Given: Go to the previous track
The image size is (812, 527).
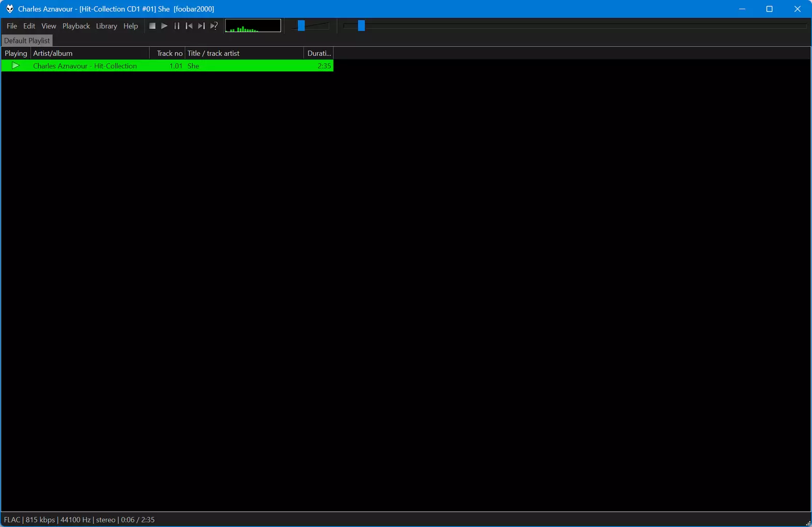Looking at the screenshot, I should [189, 26].
